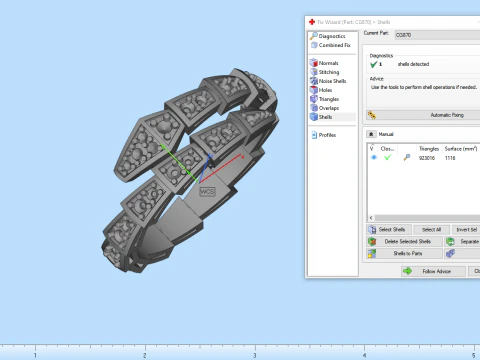480x360 pixels.
Task: Collapse the Manual section
Action: point(371,134)
